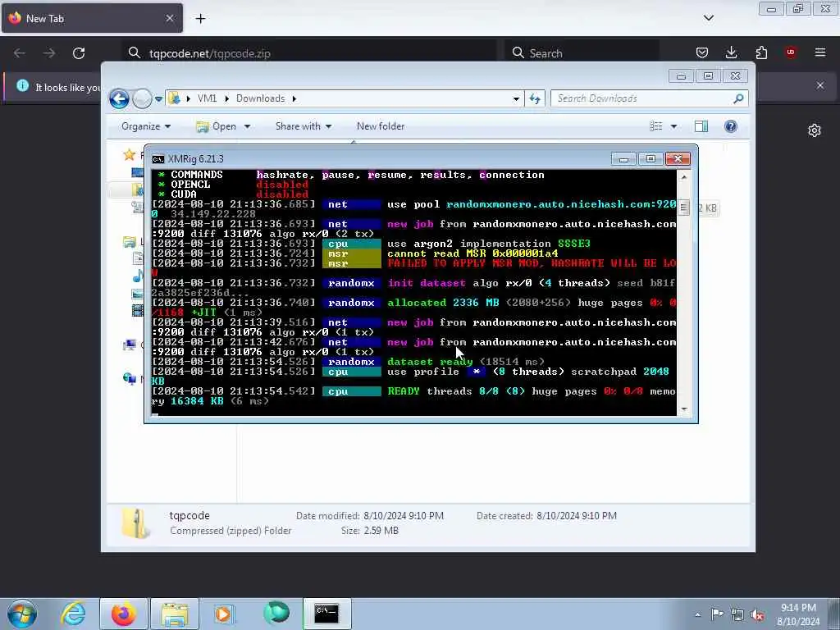Click the green round taskbar icon
Image resolution: width=840 pixels, height=630 pixels.
[x=276, y=614]
